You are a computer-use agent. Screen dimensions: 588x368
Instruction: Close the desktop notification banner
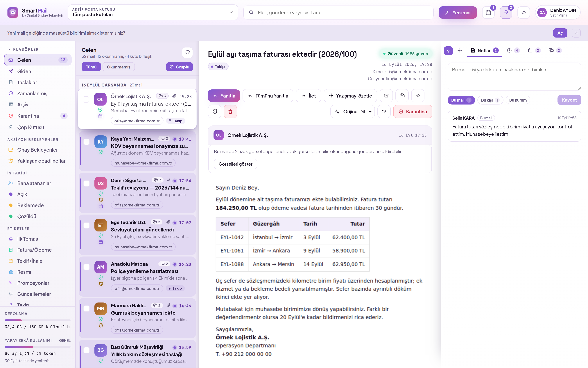pyautogui.click(x=576, y=33)
